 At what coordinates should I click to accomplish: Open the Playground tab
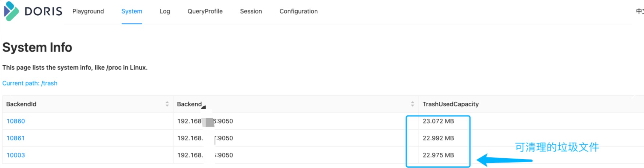(88, 11)
